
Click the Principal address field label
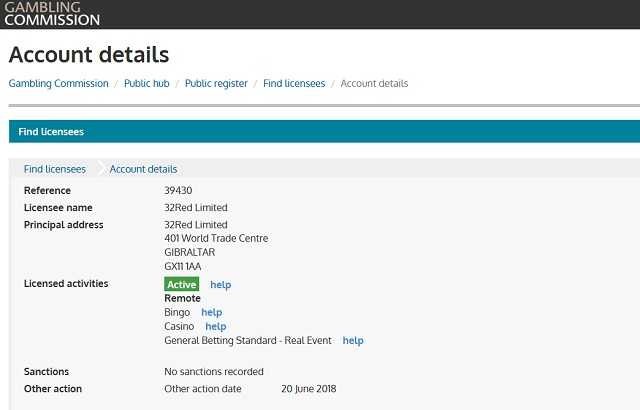pos(64,225)
